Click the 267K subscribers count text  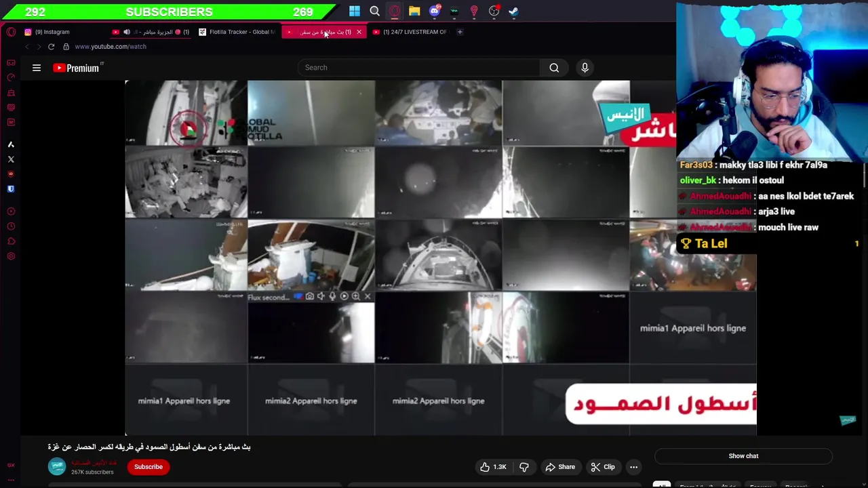[x=92, y=472]
